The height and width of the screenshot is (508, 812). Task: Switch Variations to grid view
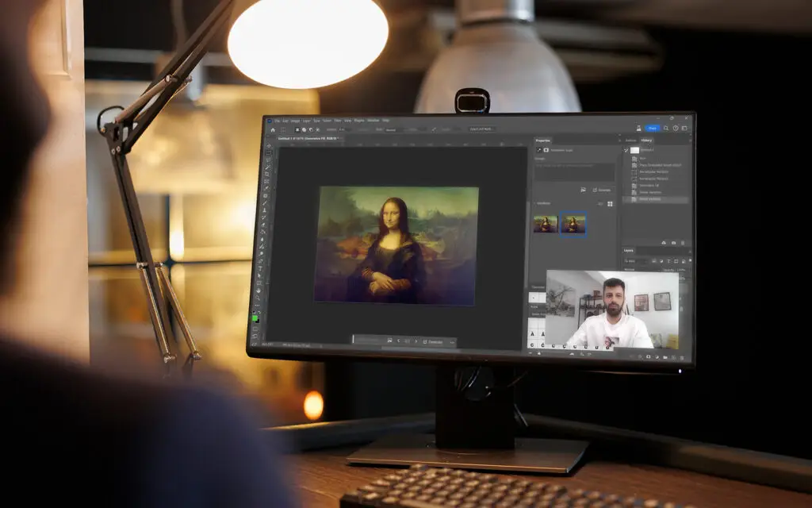tap(610, 204)
